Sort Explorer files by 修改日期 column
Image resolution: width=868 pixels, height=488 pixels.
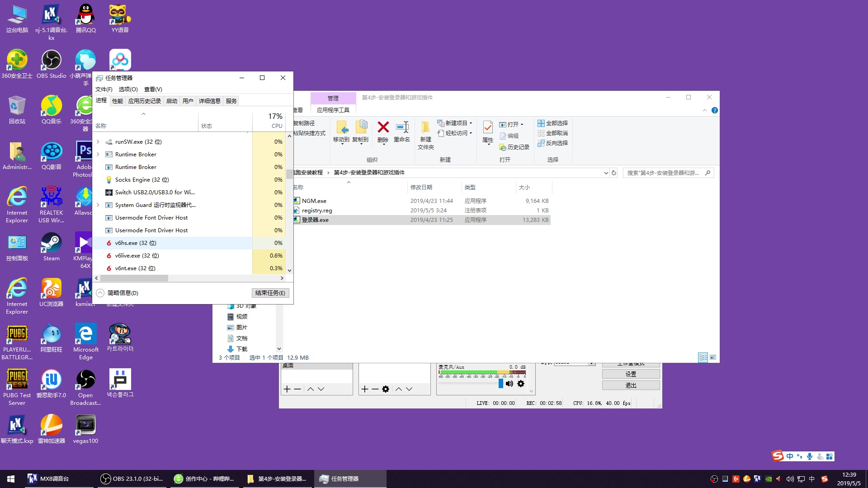(434, 187)
